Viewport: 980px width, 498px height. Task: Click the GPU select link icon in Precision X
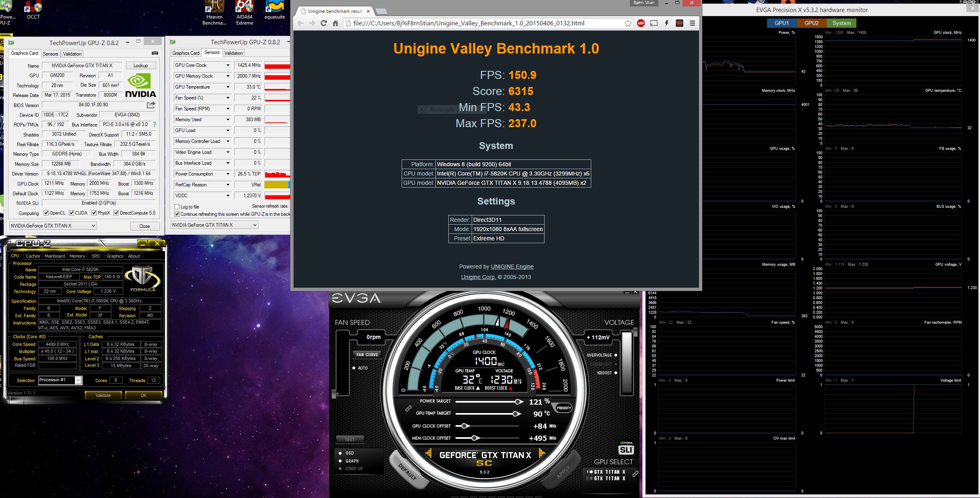pos(635,474)
